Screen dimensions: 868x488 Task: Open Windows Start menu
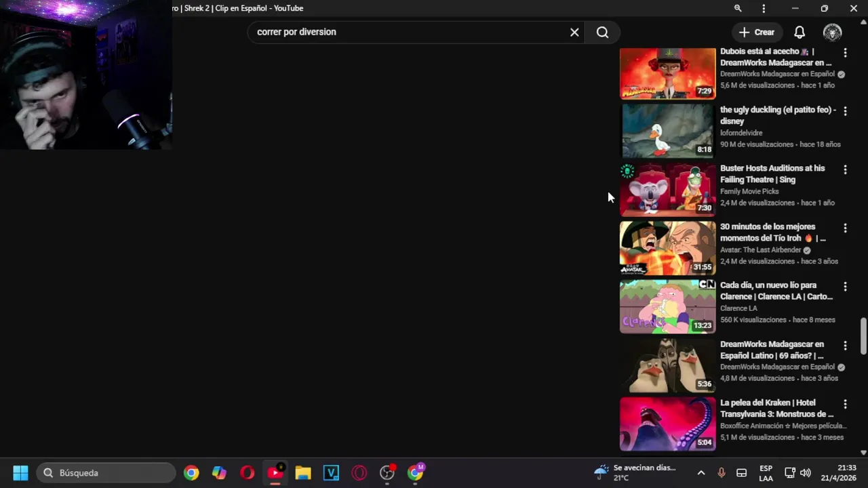click(20, 472)
